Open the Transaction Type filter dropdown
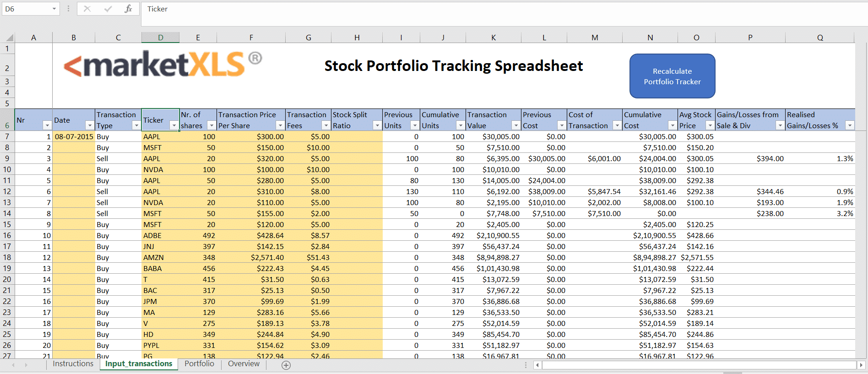The height and width of the screenshot is (374, 868). pos(136,125)
